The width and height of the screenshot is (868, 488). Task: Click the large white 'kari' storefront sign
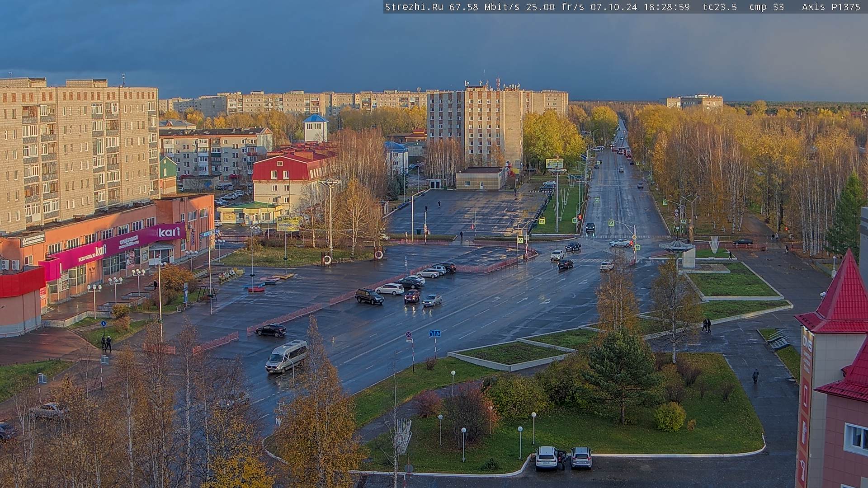coord(169,232)
